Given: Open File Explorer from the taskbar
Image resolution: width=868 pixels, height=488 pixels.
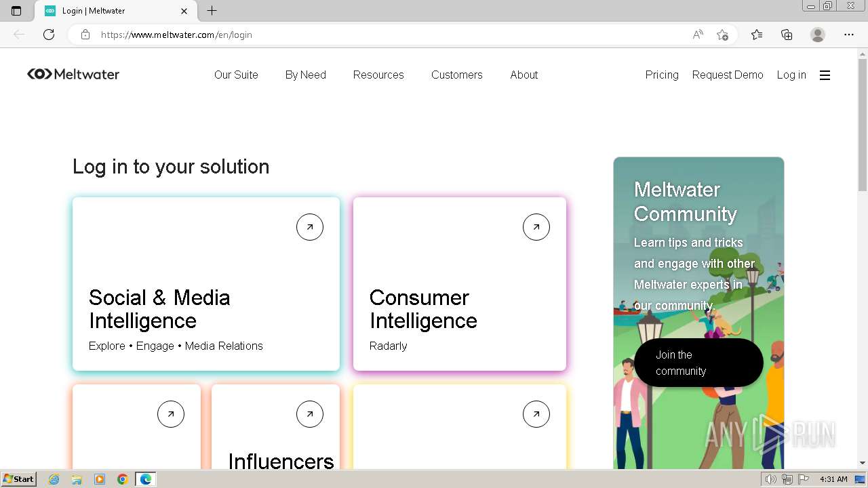Looking at the screenshot, I should [x=77, y=479].
